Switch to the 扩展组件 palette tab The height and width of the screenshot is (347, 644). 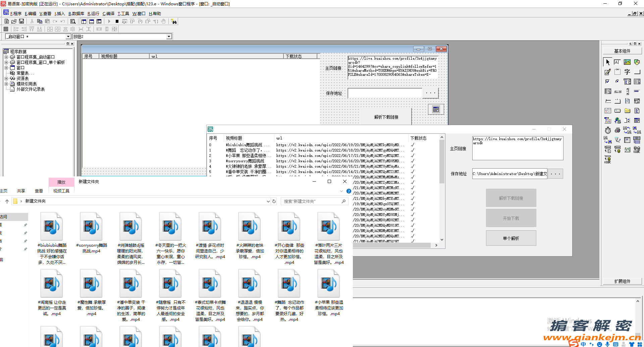click(622, 281)
